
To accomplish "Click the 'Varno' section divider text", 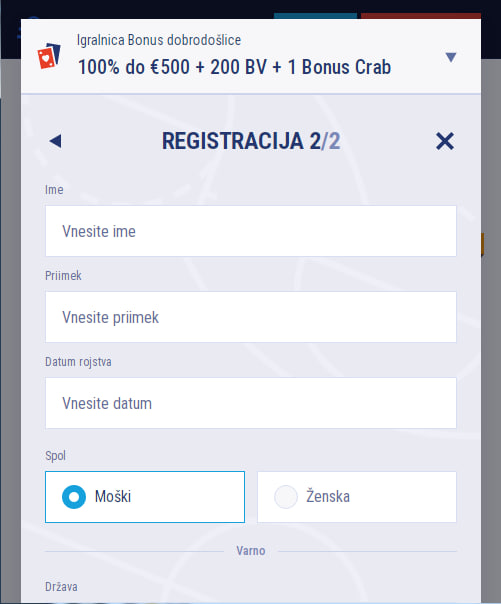I will click(251, 551).
